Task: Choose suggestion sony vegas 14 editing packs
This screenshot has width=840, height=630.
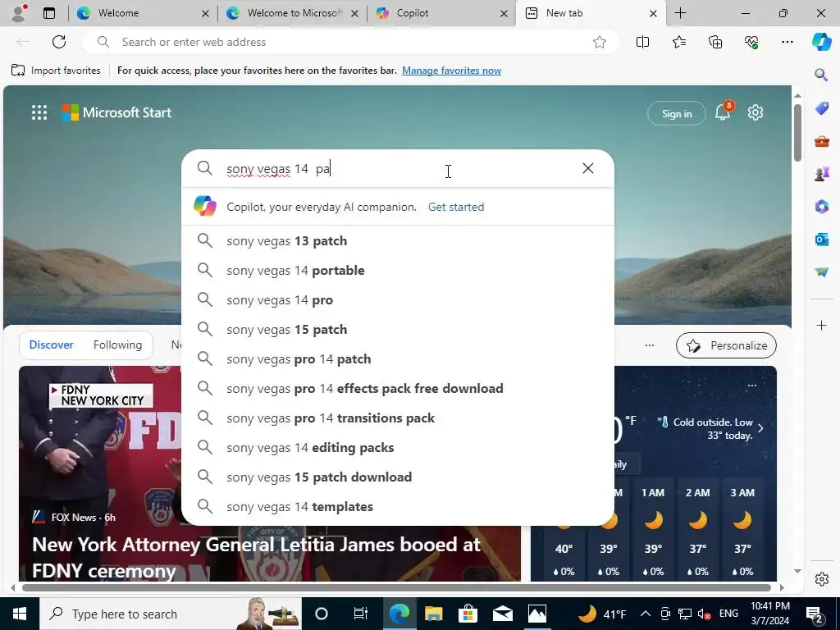Action: (x=398, y=447)
